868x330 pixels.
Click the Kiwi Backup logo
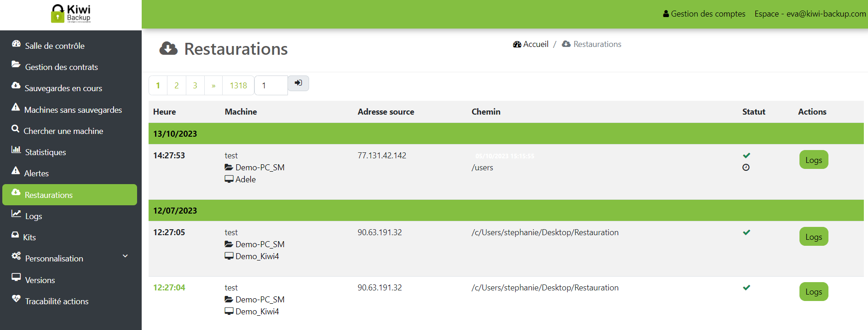(x=71, y=14)
